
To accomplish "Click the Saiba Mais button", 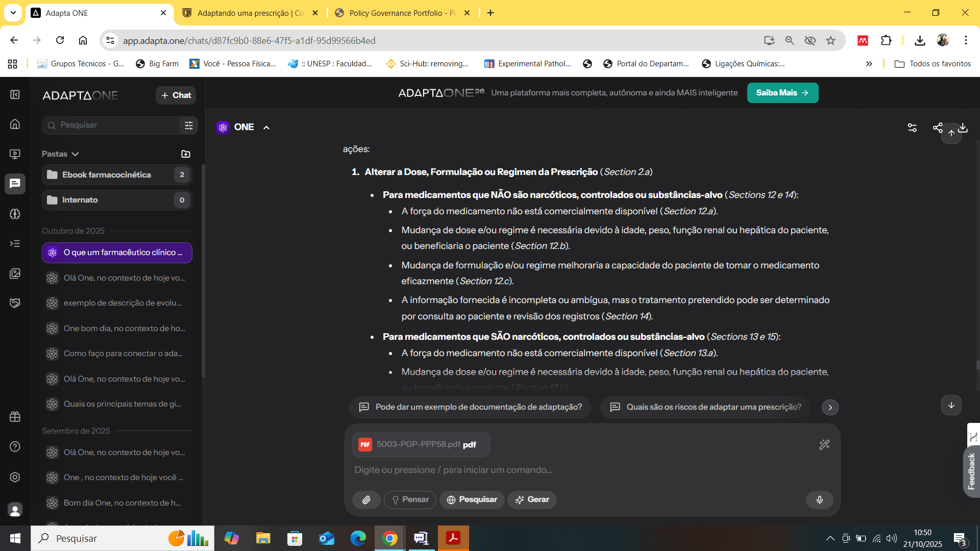I will pyautogui.click(x=782, y=93).
